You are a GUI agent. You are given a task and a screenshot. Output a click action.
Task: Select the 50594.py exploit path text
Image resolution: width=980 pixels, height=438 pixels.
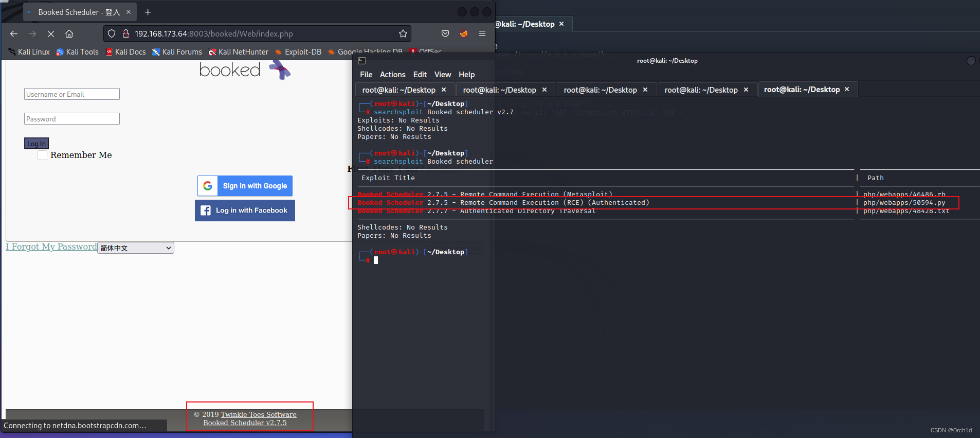click(904, 203)
